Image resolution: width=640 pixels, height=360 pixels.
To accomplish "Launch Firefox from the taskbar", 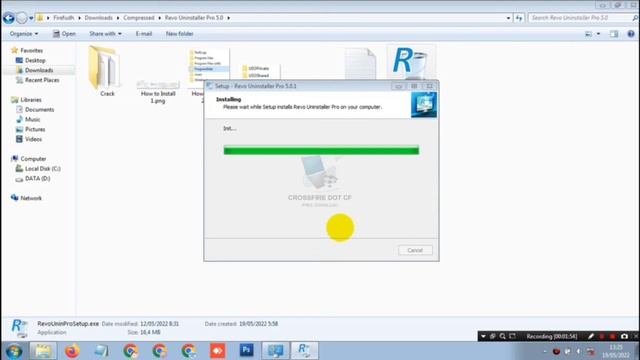I will click(72, 351).
